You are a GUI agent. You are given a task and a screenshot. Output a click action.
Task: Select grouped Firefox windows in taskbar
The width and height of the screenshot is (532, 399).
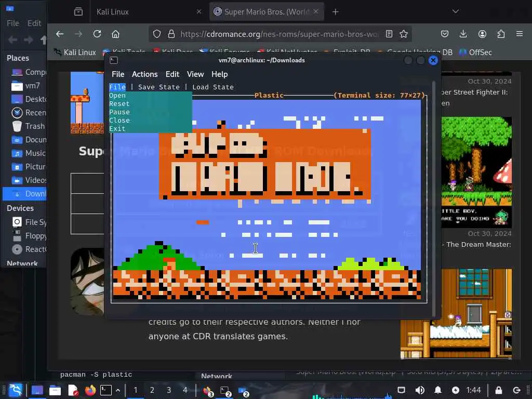pyautogui.click(x=208, y=391)
